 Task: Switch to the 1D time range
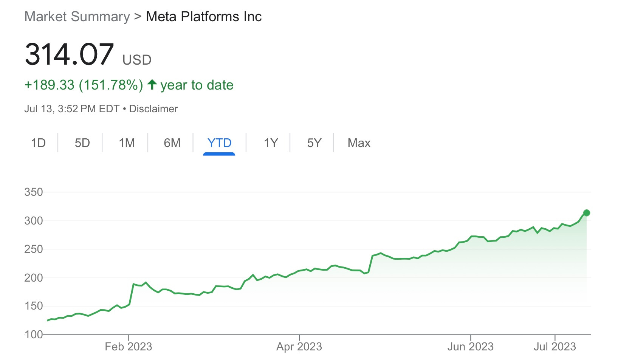point(38,143)
